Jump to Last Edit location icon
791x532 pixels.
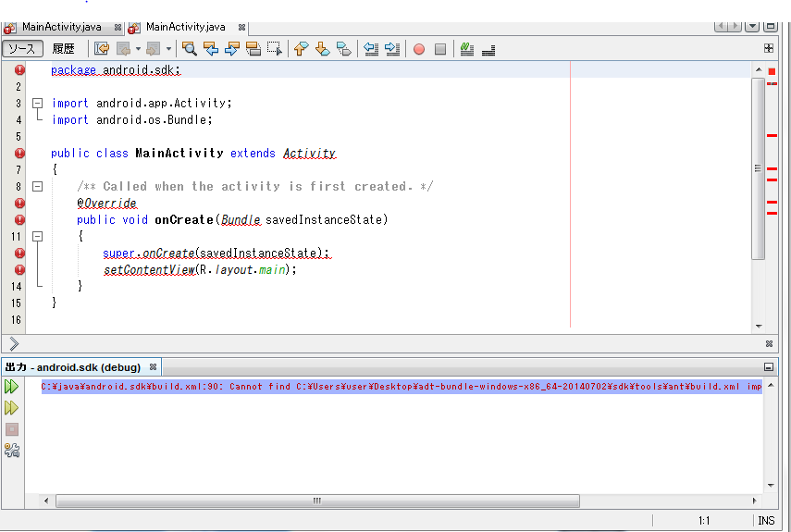click(x=102, y=49)
